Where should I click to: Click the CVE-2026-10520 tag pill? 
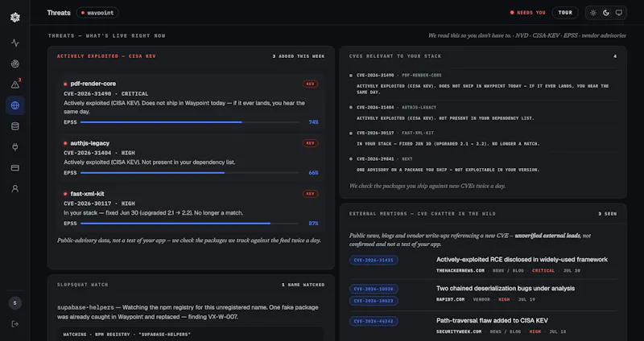coord(374,289)
